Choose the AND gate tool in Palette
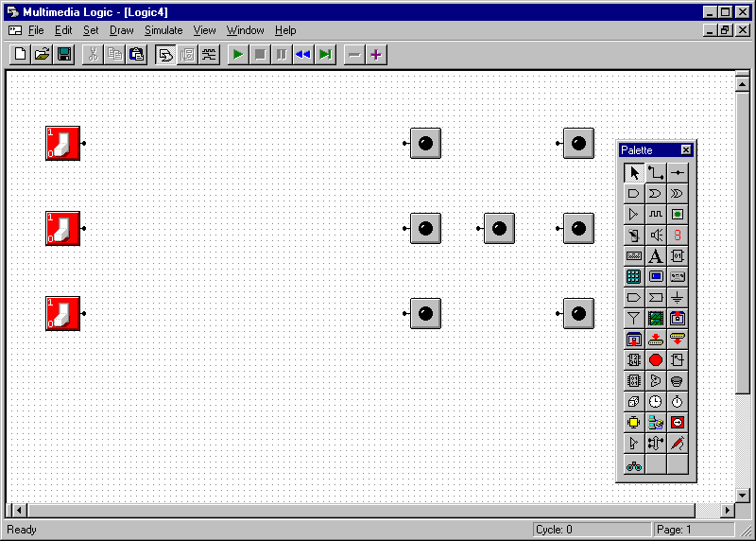Viewport: 756px width, 541px height. (634, 193)
